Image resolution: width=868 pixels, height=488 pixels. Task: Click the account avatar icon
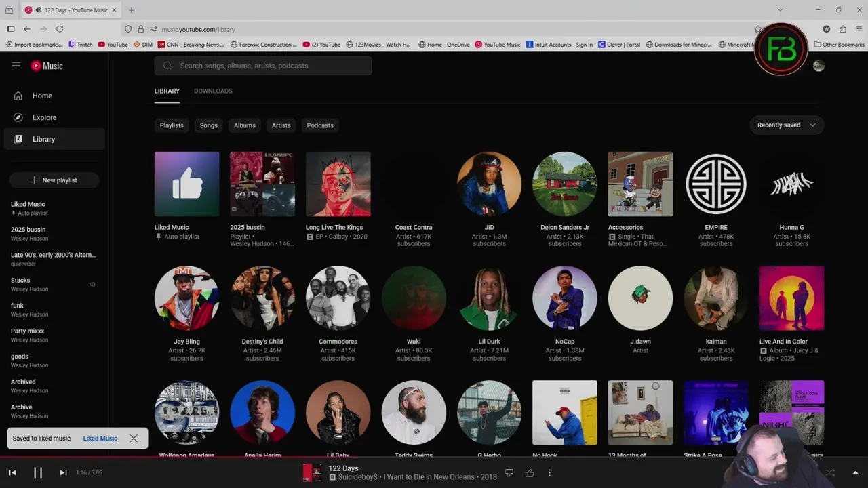[818, 66]
